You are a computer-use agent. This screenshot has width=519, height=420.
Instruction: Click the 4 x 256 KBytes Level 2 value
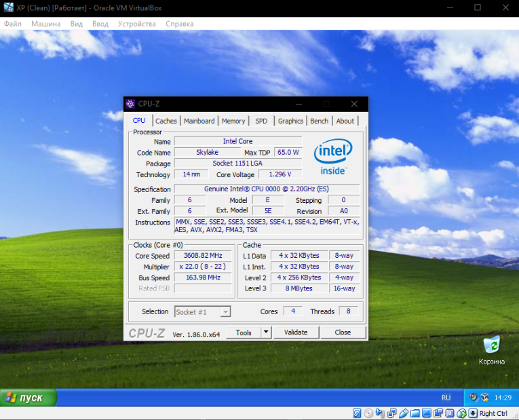coord(299,278)
